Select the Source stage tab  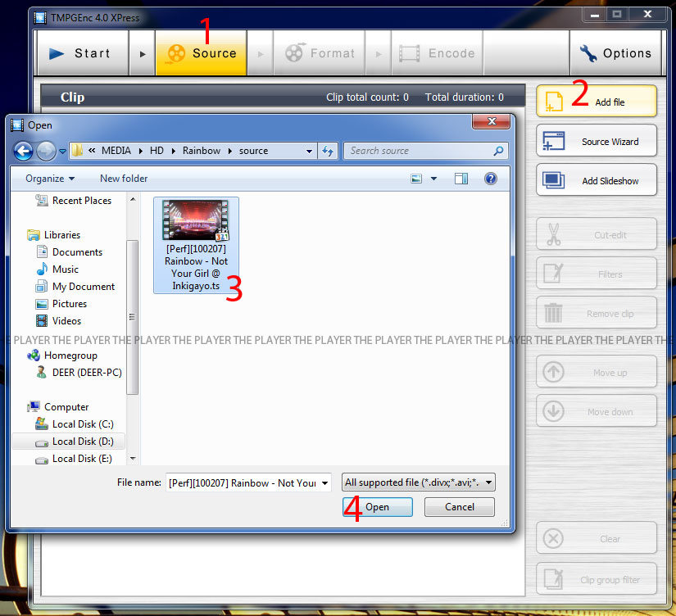202,53
